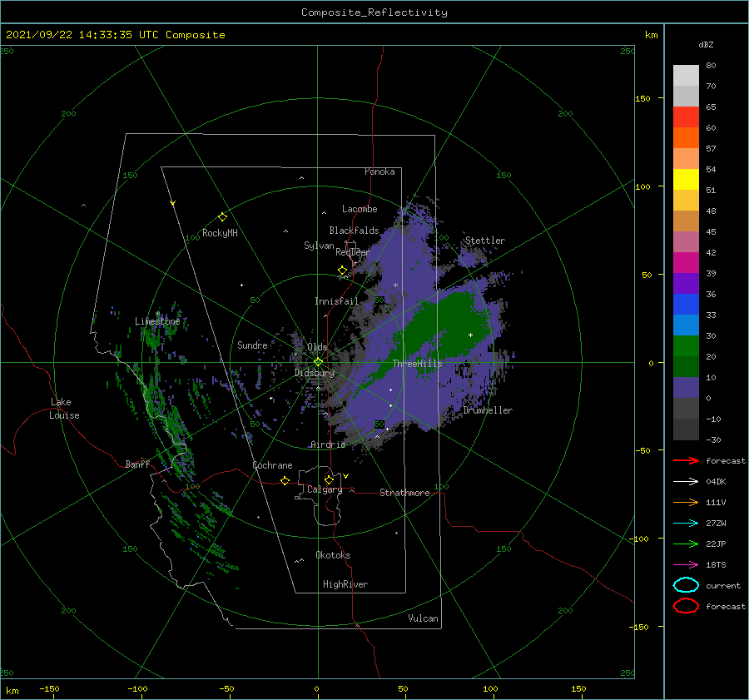Click the red forecast arrow in legend

tap(686, 460)
